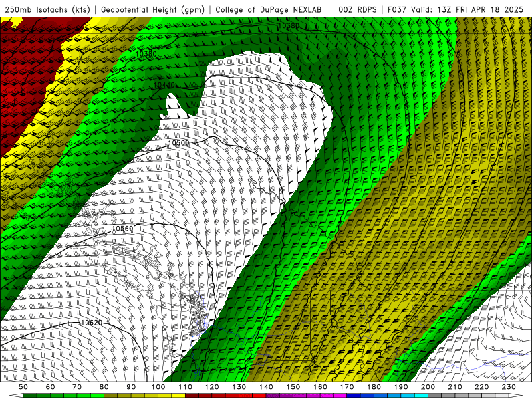
Task: Click the 50 value on the color scale
Action: (x=23, y=387)
